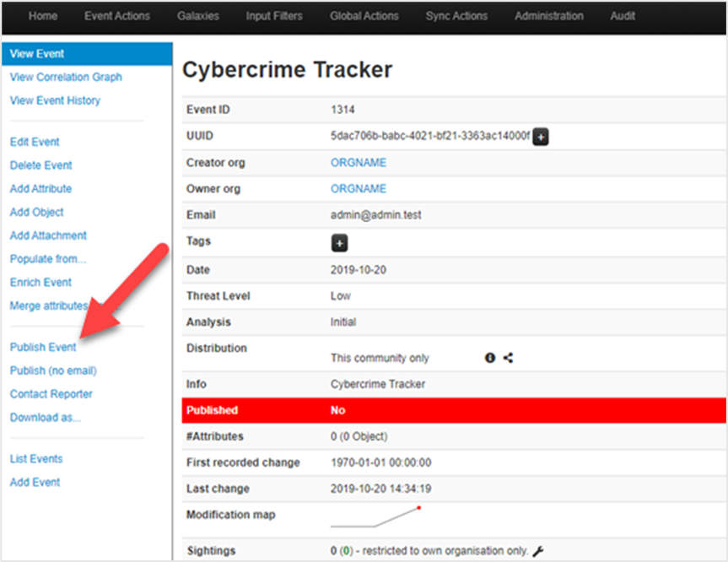This screenshot has height=562, width=728.
Task: Open the Sync Actions menu
Action: 457,16
